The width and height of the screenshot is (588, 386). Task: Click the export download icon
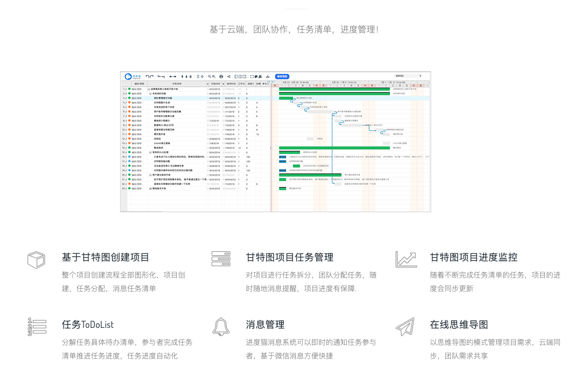coord(267,77)
